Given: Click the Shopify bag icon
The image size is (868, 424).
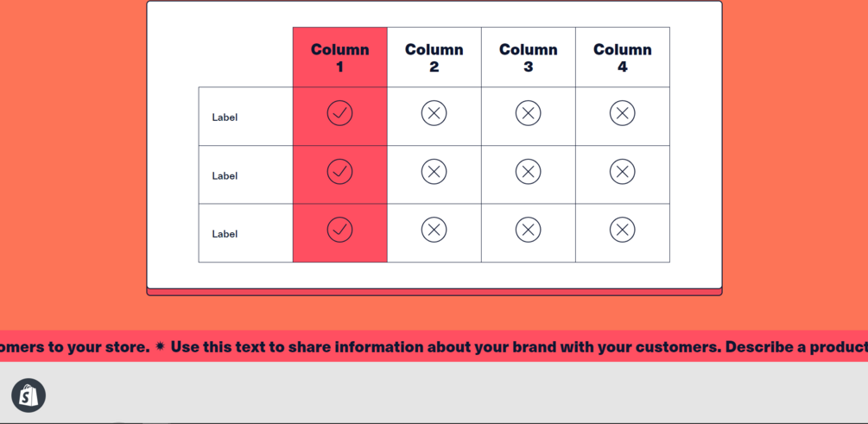Looking at the screenshot, I should 29,396.
